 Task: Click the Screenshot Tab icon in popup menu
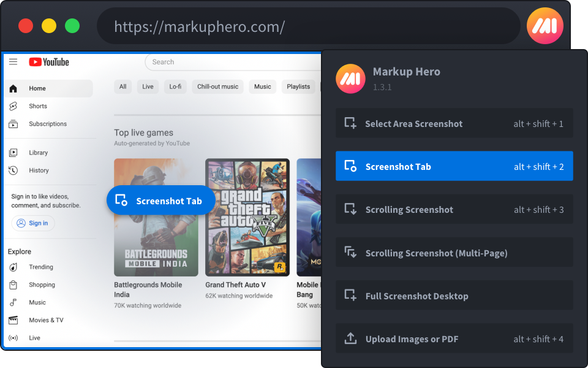(350, 166)
